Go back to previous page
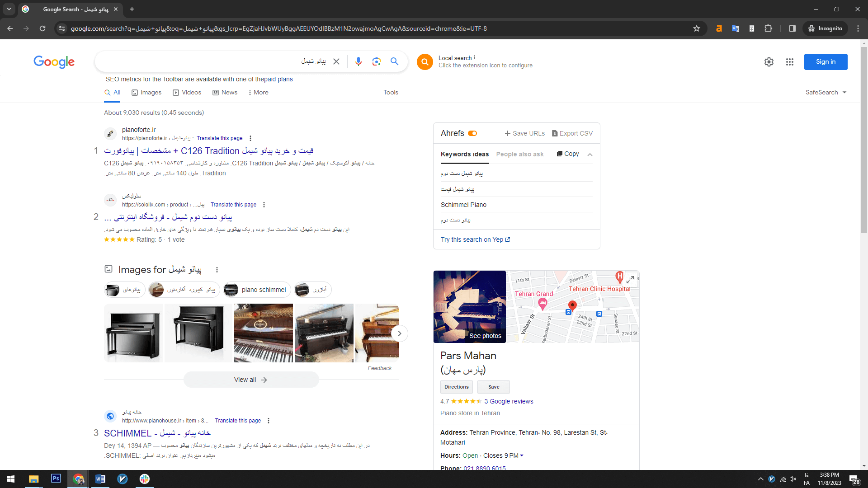Screen dimensions: 868x488 click(10, 28)
